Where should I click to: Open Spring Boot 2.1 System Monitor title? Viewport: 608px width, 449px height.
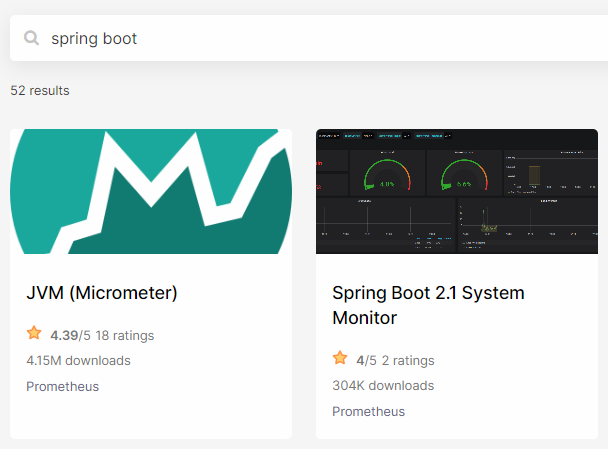point(428,305)
